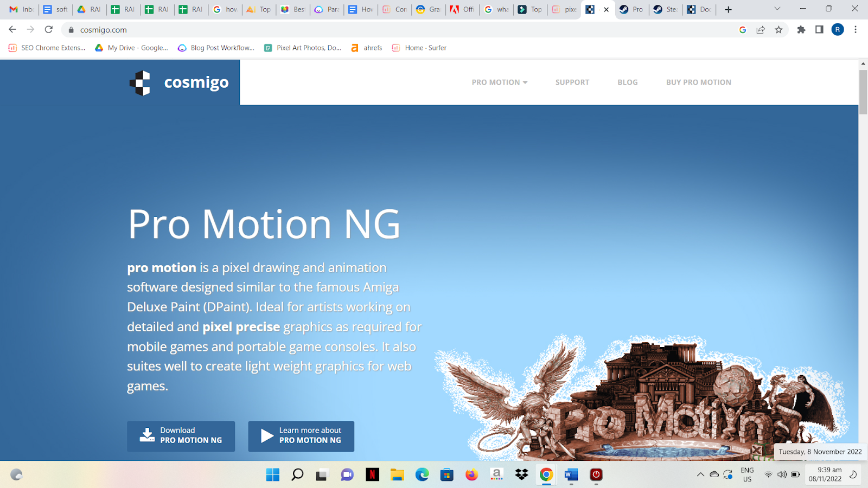Share this page using the share icon
The image size is (868, 488).
pyautogui.click(x=761, y=30)
